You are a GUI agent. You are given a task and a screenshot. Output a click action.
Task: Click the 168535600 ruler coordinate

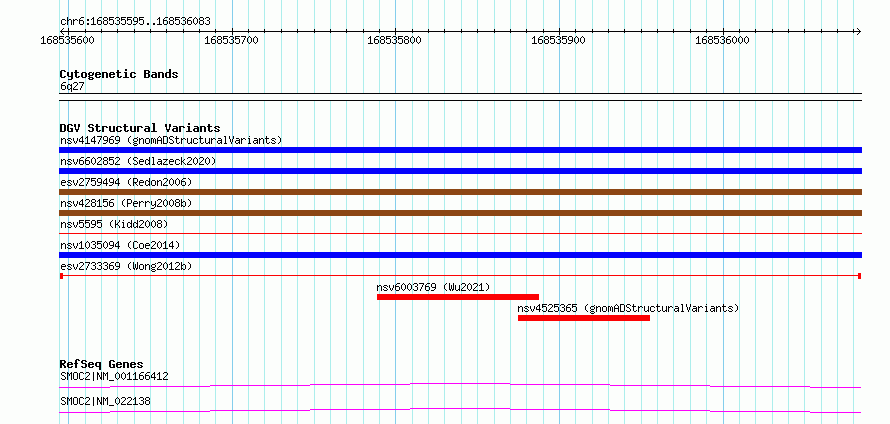(x=68, y=40)
